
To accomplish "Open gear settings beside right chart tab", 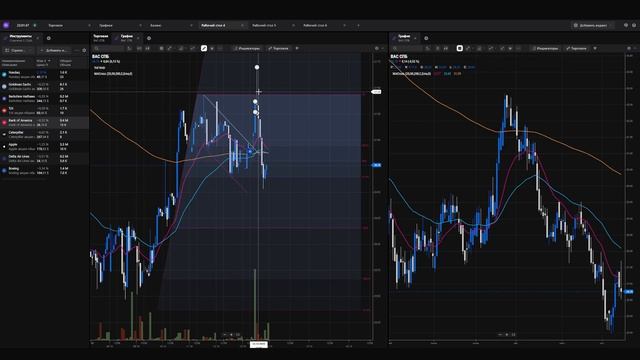I will [x=426, y=38].
